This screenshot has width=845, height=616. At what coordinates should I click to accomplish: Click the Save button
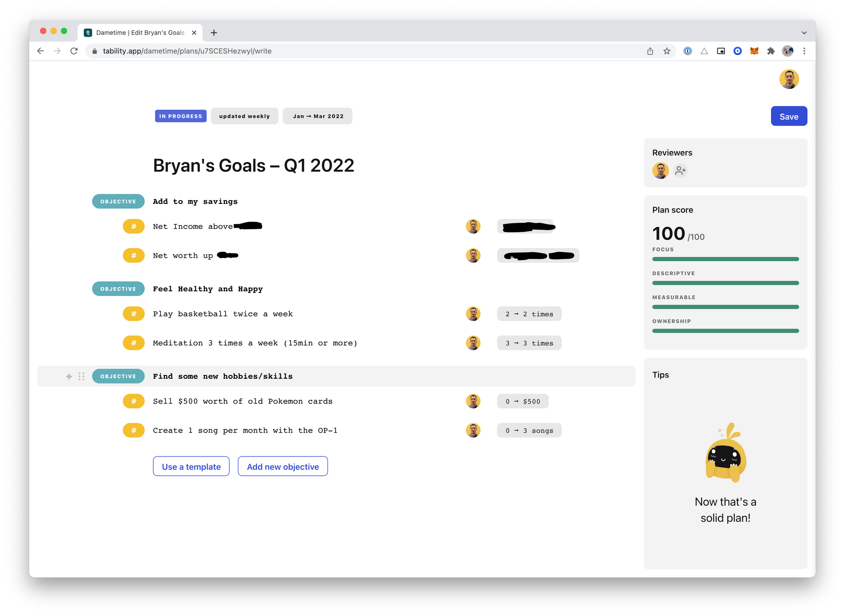[788, 117]
